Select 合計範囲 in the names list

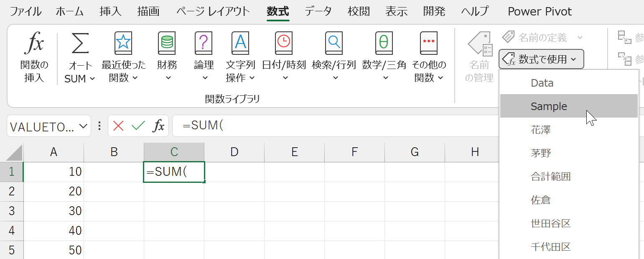click(550, 177)
